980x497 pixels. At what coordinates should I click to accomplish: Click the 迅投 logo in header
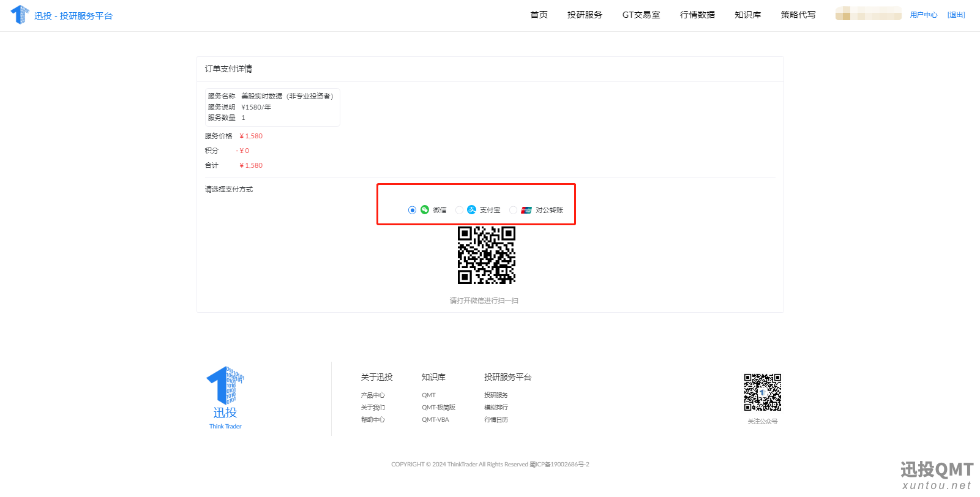20,15
